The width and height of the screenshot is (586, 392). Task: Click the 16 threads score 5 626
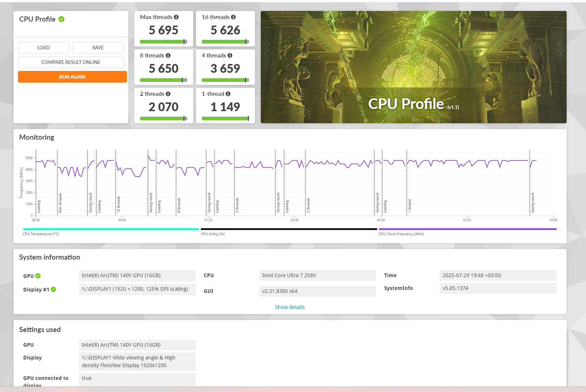click(x=225, y=30)
